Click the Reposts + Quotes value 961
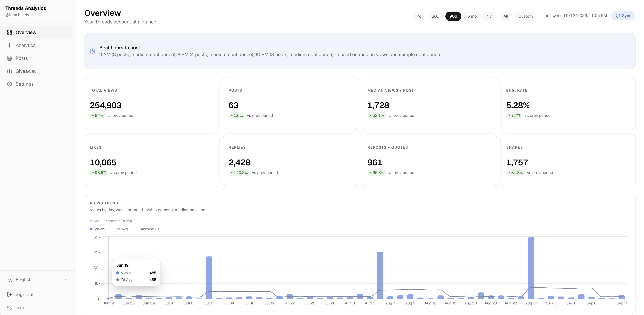The height and width of the screenshot is (315, 644). coord(375,163)
